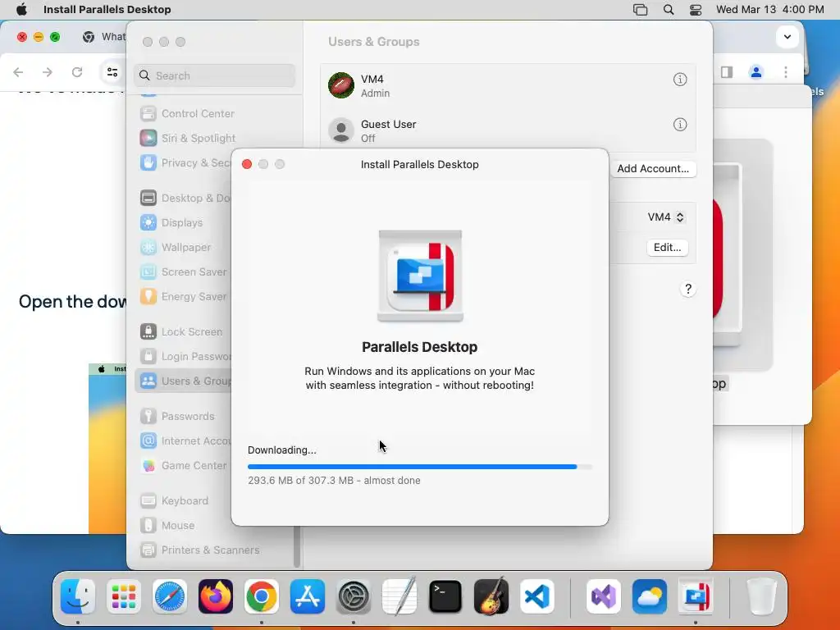Open Launchpad in the Dock
This screenshot has width=840, height=630.
click(124, 596)
